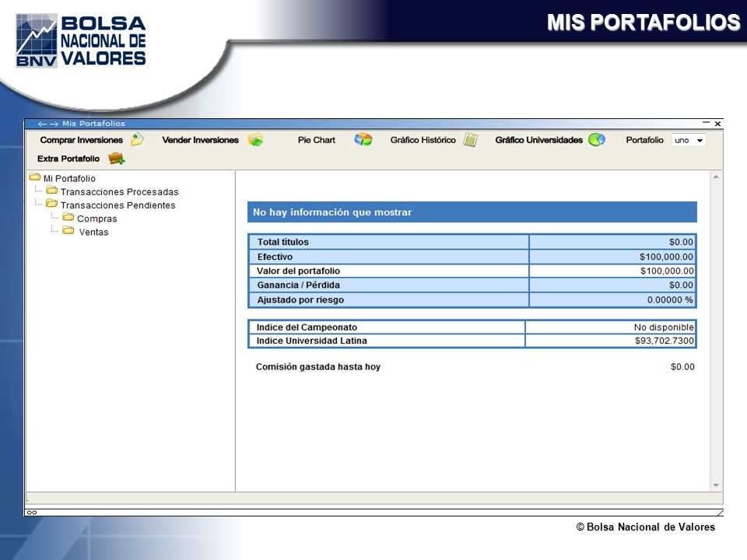Screen dimensions: 747x560
Task: Click the link icon in status bar
Action: [32, 513]
